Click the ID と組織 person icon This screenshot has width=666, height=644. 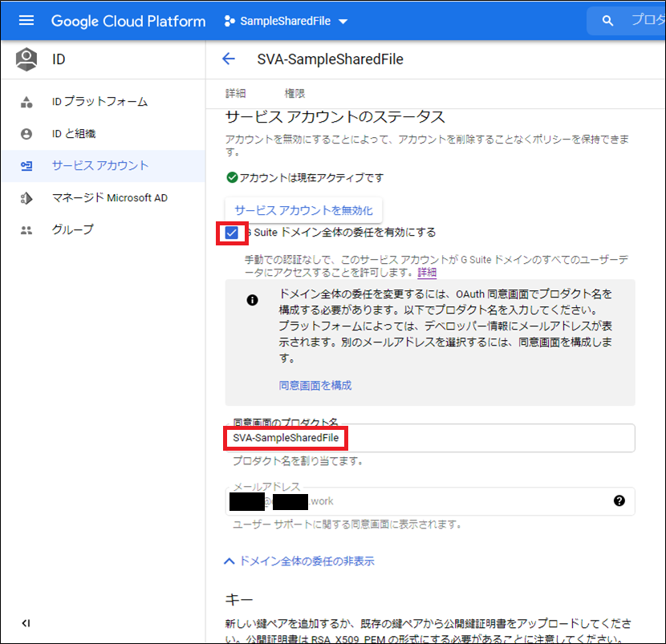point(26,134)
